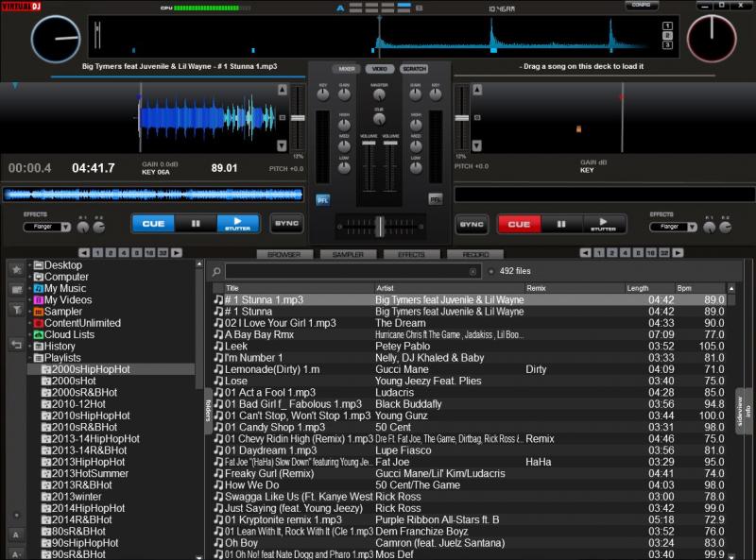The width and height of the screenshot is (756, 560).
Task: Open Cloud Lists in folder tree
Action: [64, 334]
